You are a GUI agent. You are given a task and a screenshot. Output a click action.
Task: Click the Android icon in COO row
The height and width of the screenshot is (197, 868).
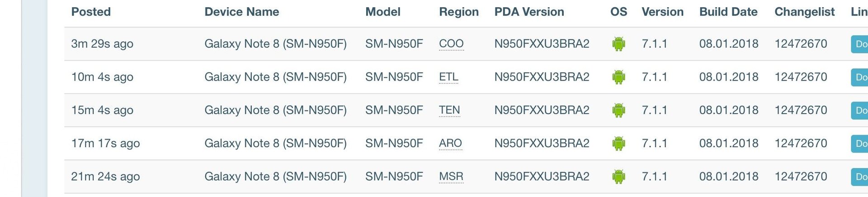(618, 44)
